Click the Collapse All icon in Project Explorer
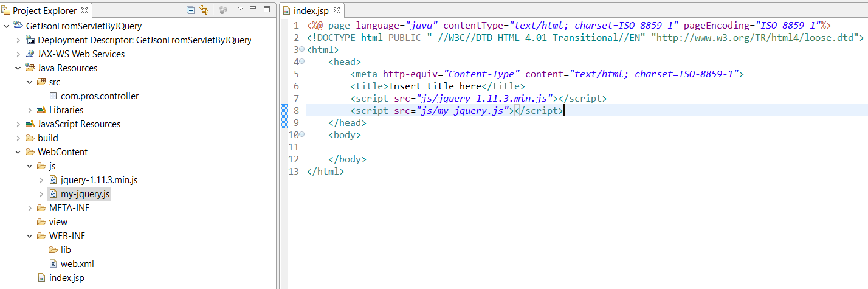This screenshot has width=868, height=289. pos(191,10)
